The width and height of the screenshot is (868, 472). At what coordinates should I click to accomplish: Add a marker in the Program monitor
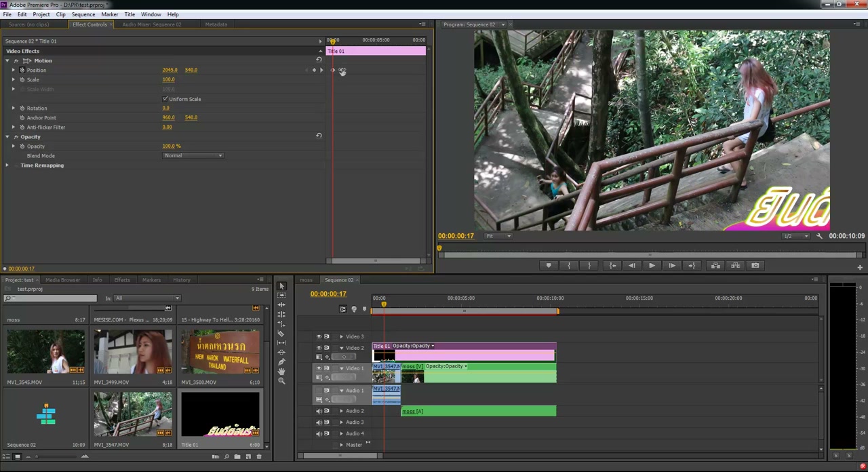(x=549, y=266)
